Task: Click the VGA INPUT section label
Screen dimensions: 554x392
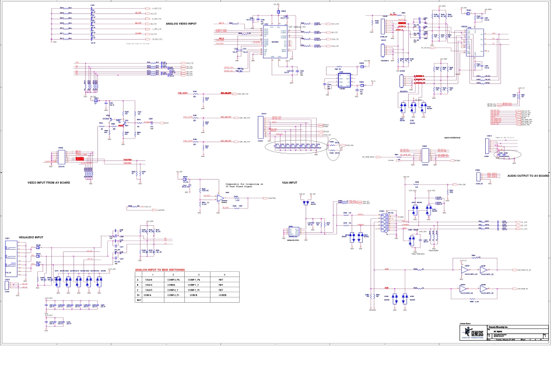Action: tap(289, 183)
